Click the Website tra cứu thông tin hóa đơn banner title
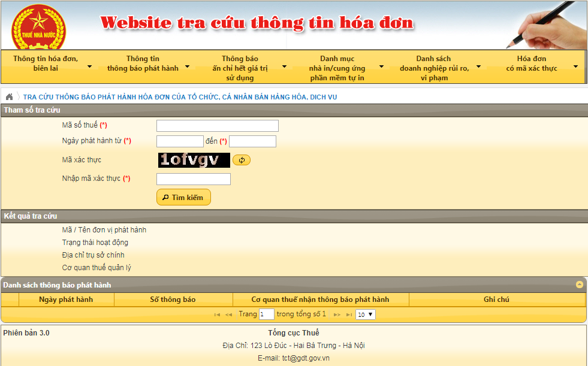The image size is (588, 366). coord(257,23)
